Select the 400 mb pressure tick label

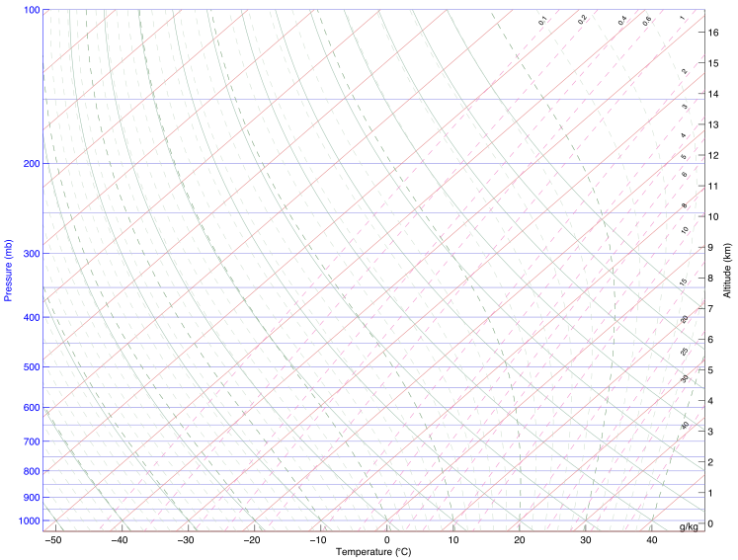coord(32,318)
